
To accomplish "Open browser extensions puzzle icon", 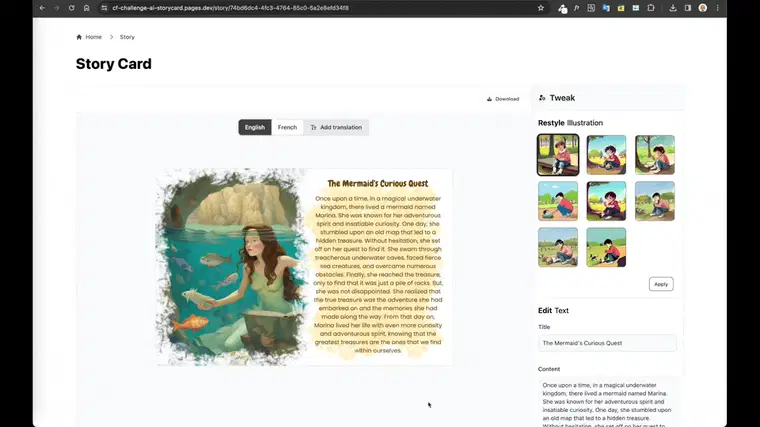I will (x=651, y=8).
